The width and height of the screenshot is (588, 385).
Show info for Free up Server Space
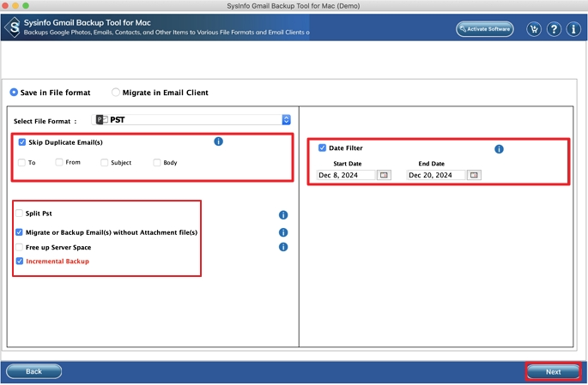tap(283, 247)
